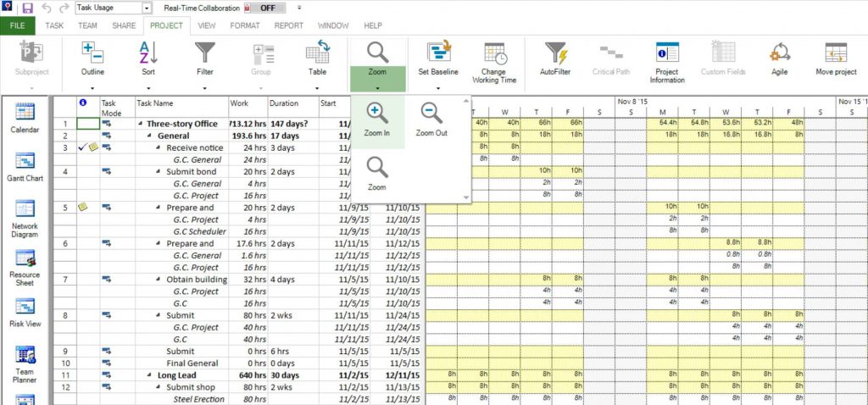Open Resource Sheet view in sidebar
The height and width of the screenshot is (405, 868).
(x=25, y=267)
